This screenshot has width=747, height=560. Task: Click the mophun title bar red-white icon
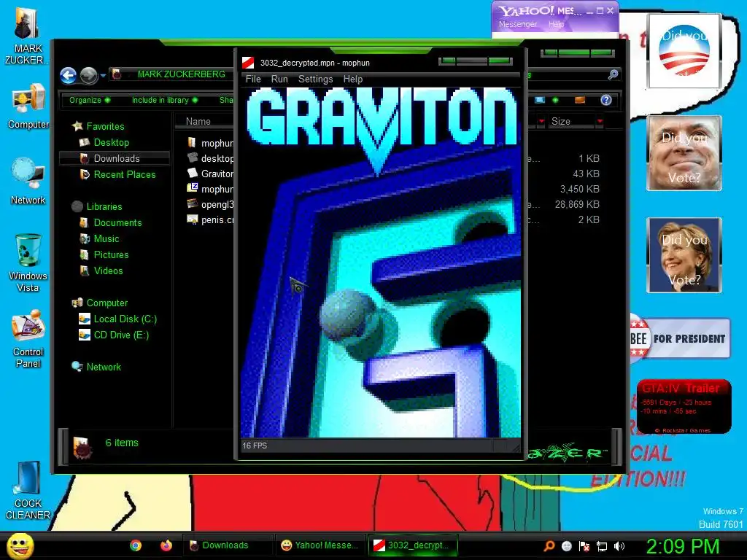tap(248, 63)
